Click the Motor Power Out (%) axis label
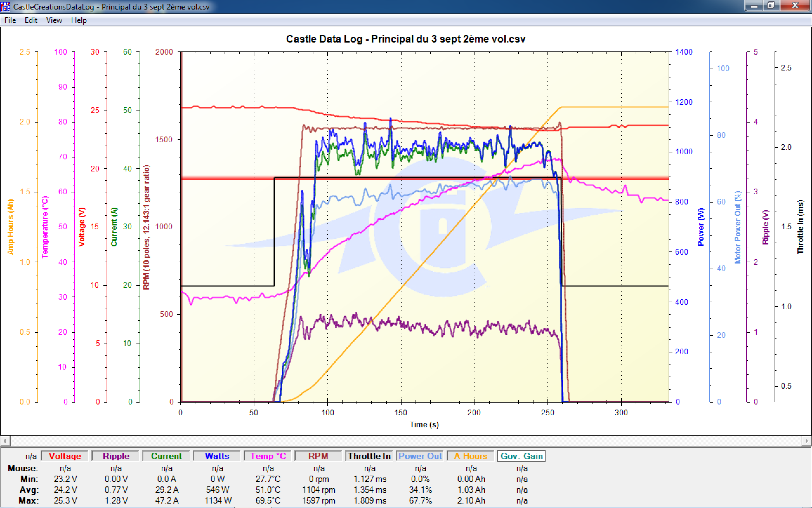Image resolution: width=812 pixels, height=508 pixels. [737, 227]
